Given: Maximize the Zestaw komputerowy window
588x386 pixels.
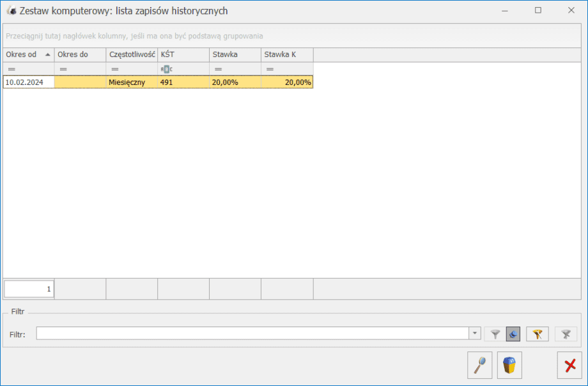Looking at the screenshot, I should click(538, 10).
